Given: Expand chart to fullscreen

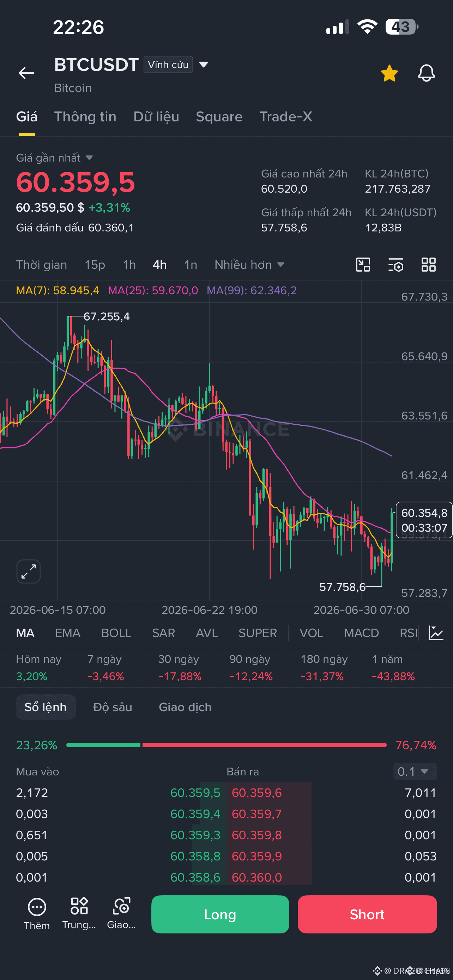Looking at the screenshot, I should pos(29,571).
